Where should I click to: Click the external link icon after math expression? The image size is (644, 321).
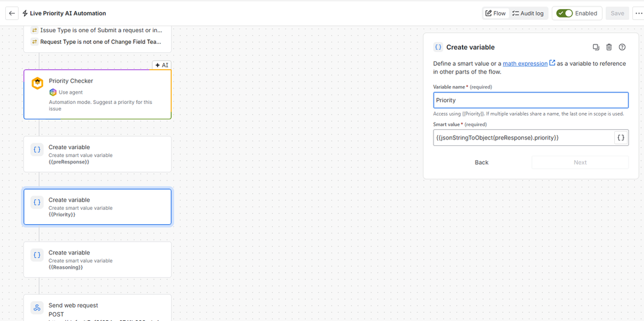point(552,63)
